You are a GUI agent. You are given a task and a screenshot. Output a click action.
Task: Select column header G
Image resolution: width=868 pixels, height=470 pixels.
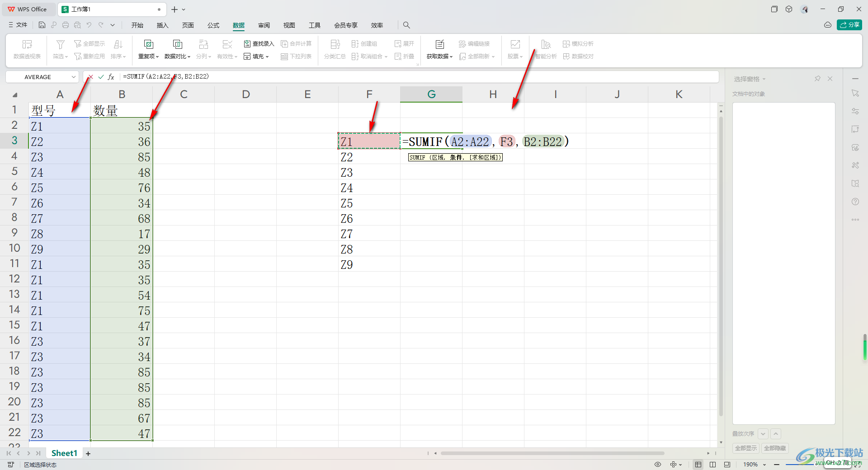pos(431,94)
